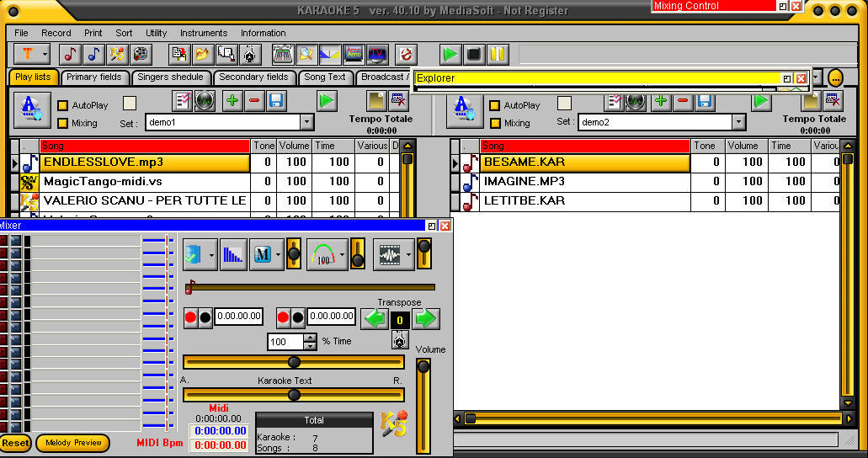Click the red minus remove-song icon in left playlist
This screenshot has width=868, height=458.
coord(254,102)
